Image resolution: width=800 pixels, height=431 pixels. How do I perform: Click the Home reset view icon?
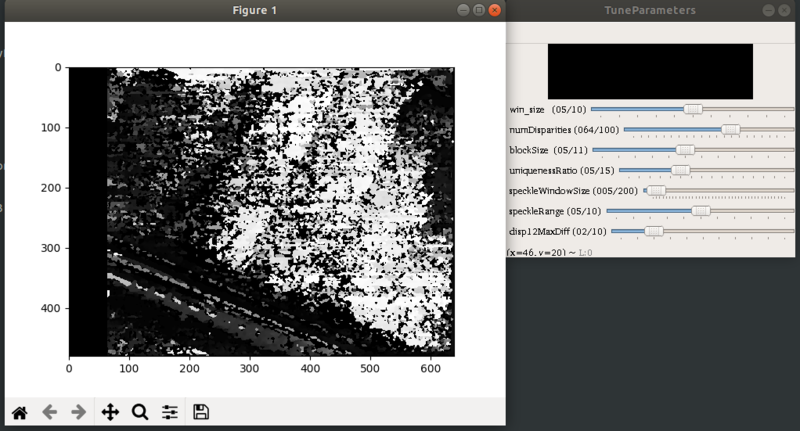(x=19, y=412)
